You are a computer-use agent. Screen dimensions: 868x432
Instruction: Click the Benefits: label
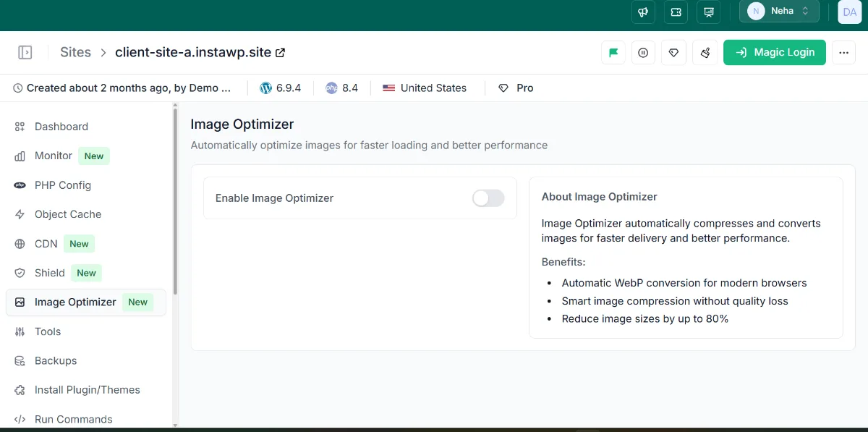point(563,262)
